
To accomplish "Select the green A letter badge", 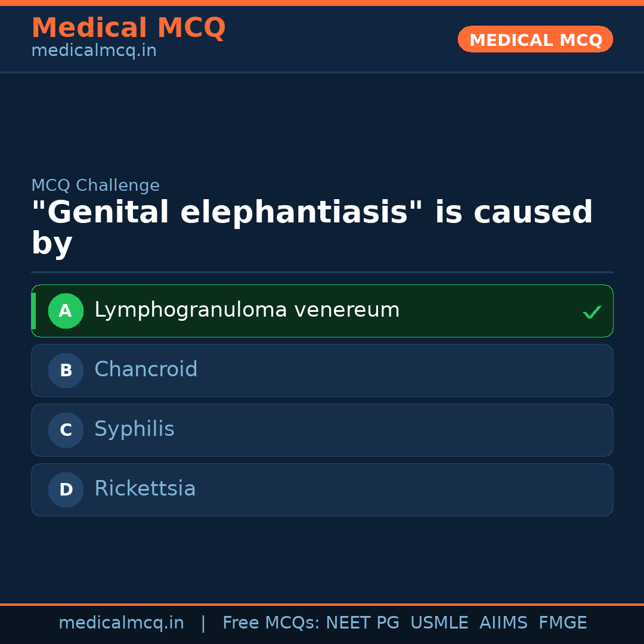I will pyautogui.click(x=66, y=311).
